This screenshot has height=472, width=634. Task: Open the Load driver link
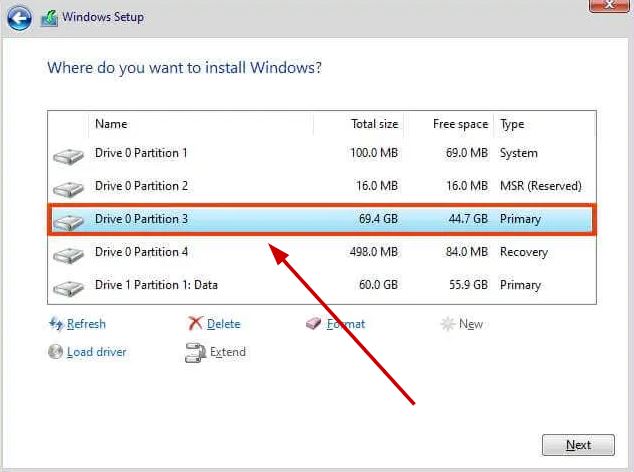[97, 352]
